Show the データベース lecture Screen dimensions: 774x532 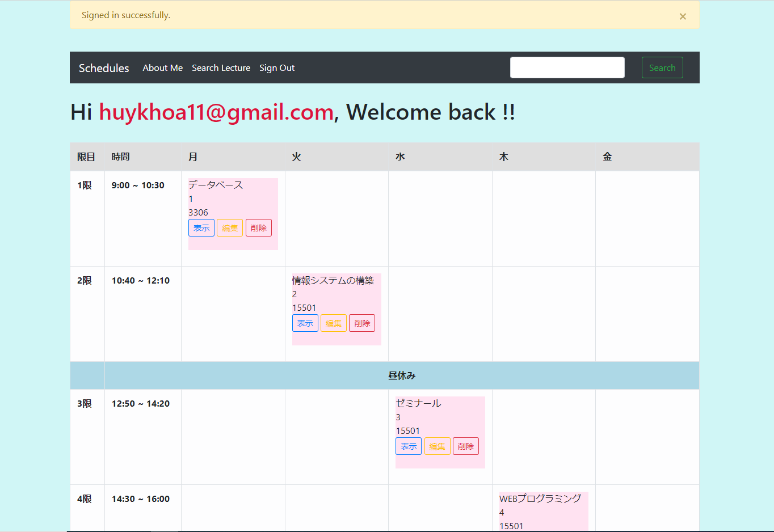coord(201,227)
